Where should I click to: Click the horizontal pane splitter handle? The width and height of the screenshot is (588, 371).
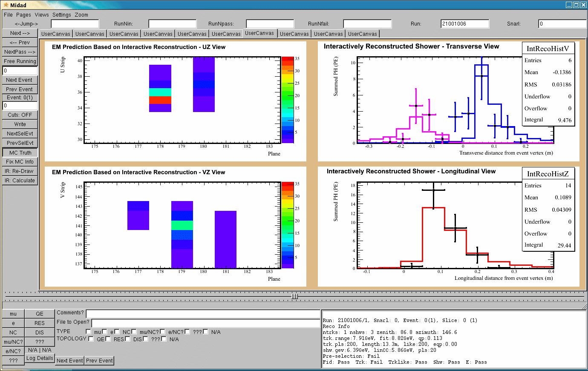click(x=294, y=296)
